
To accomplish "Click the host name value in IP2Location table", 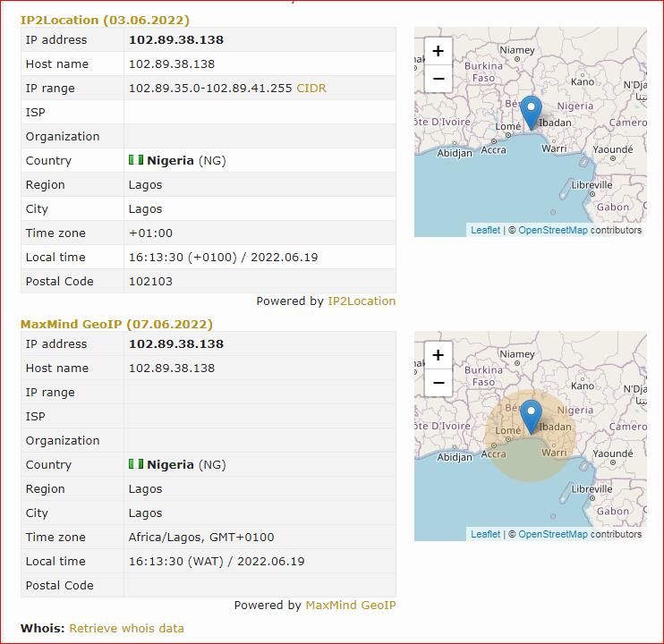I will [x=172, y=64].
